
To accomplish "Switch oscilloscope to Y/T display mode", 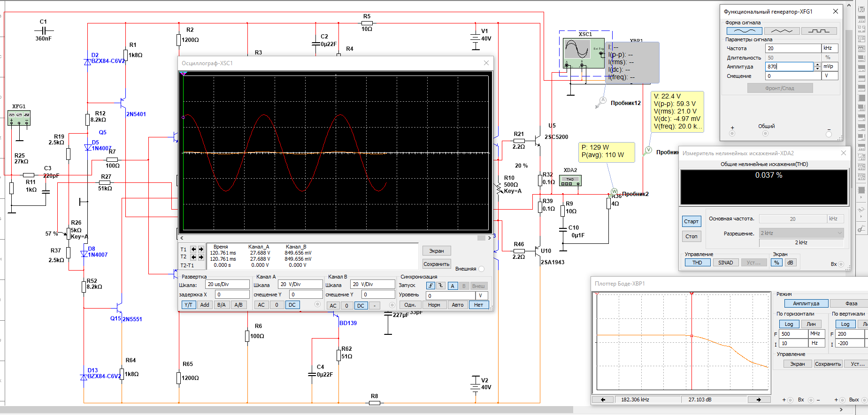I will click(x=188, y=305).
